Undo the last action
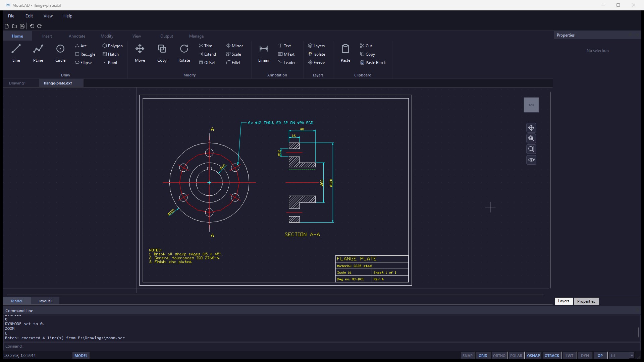 point(32,26)
